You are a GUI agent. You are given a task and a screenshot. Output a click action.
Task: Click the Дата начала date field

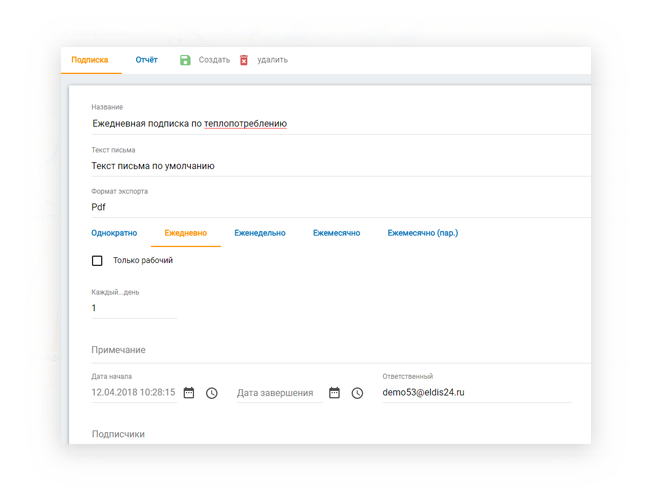coord(133,392)
